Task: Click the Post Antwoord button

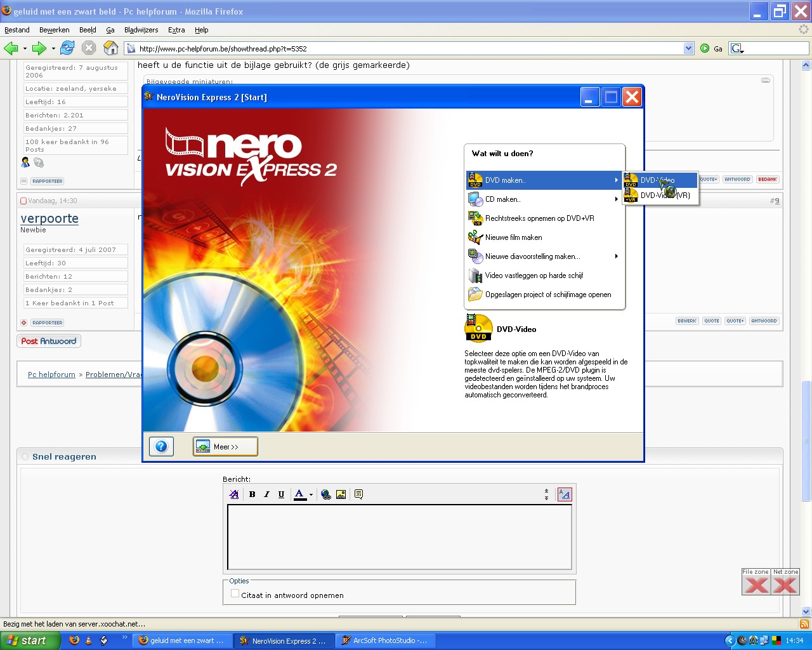Action: 49,341
